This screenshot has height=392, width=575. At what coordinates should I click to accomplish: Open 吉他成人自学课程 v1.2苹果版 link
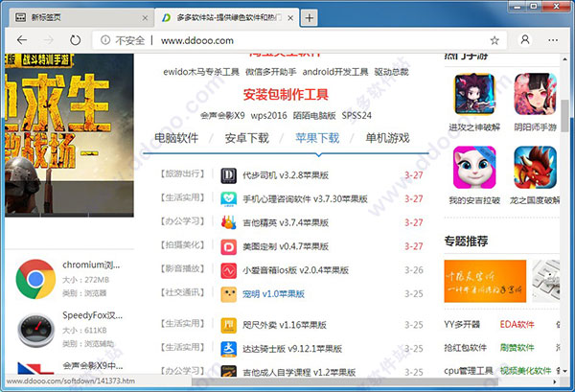pos(299,373)
